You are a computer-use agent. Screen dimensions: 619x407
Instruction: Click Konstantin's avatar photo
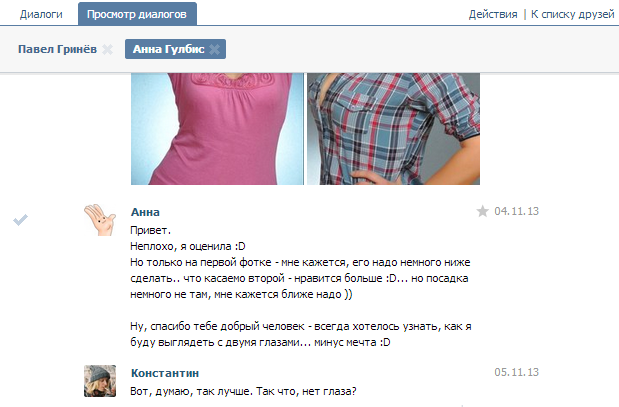coord(100,381)
